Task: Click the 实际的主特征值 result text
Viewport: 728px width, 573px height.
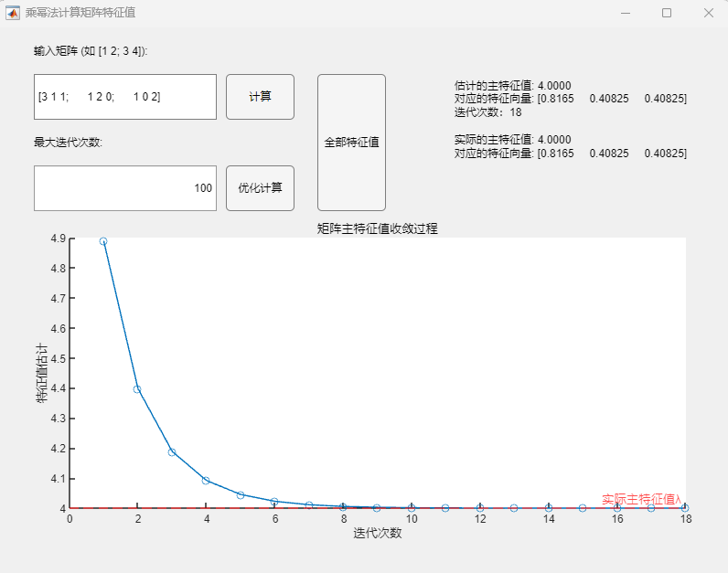Action: click(512, 140)
